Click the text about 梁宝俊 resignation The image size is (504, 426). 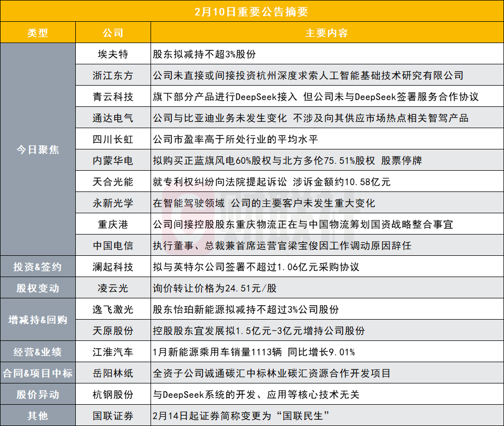[x=282, y=245]
